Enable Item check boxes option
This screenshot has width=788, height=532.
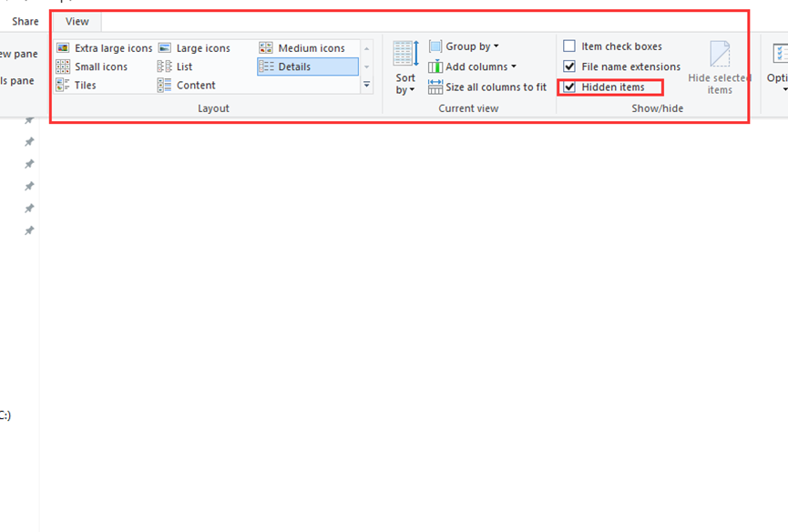(x=569, y=46)
